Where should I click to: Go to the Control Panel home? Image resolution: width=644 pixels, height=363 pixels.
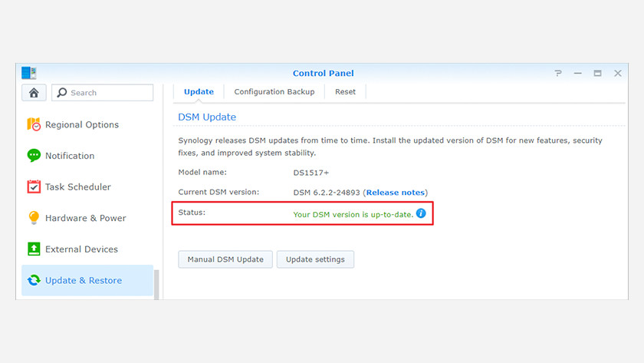[x=34, y=93]
